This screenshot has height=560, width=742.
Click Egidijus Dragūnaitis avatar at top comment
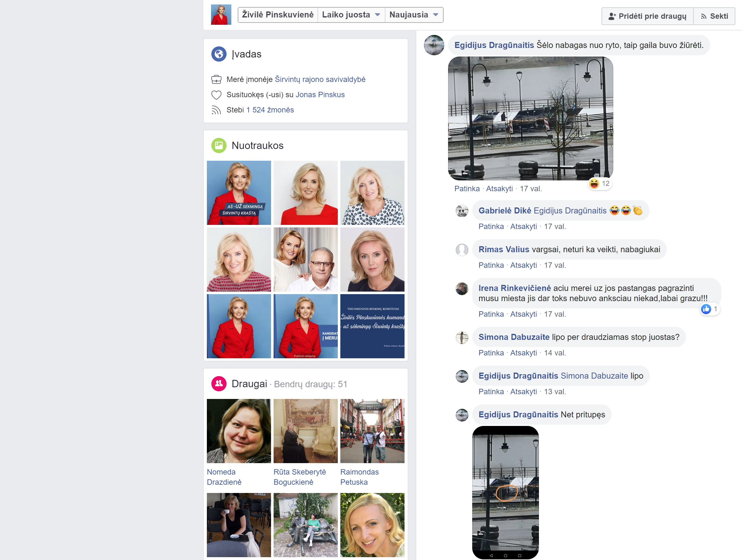tap(434, 45)
